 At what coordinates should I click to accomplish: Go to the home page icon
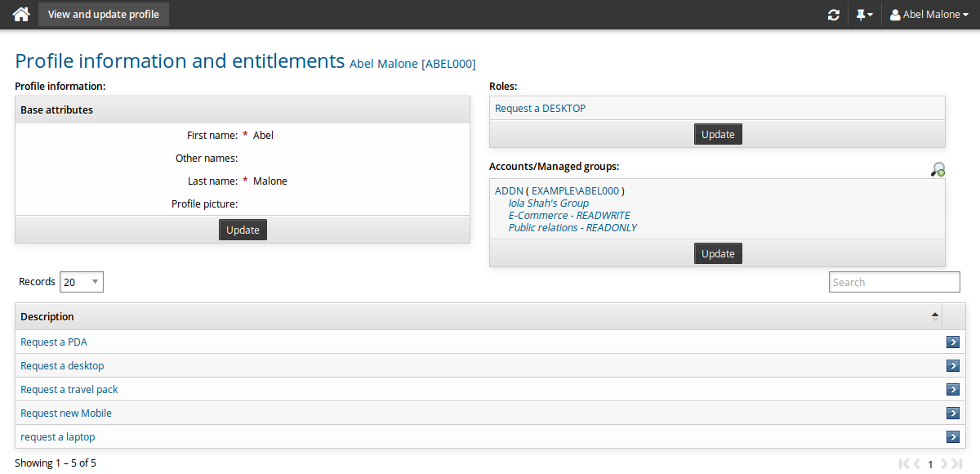[x=21, y=15]
